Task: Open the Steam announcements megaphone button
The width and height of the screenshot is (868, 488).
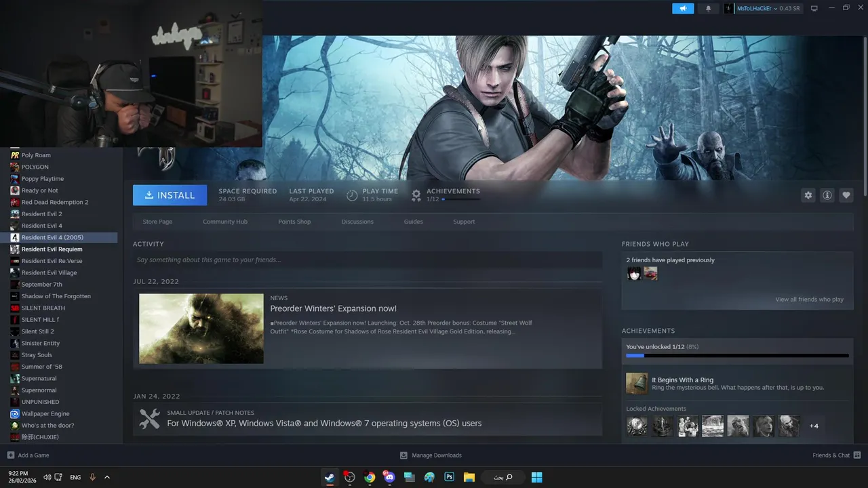Action: pyautogui.click(x=683, y=8)
